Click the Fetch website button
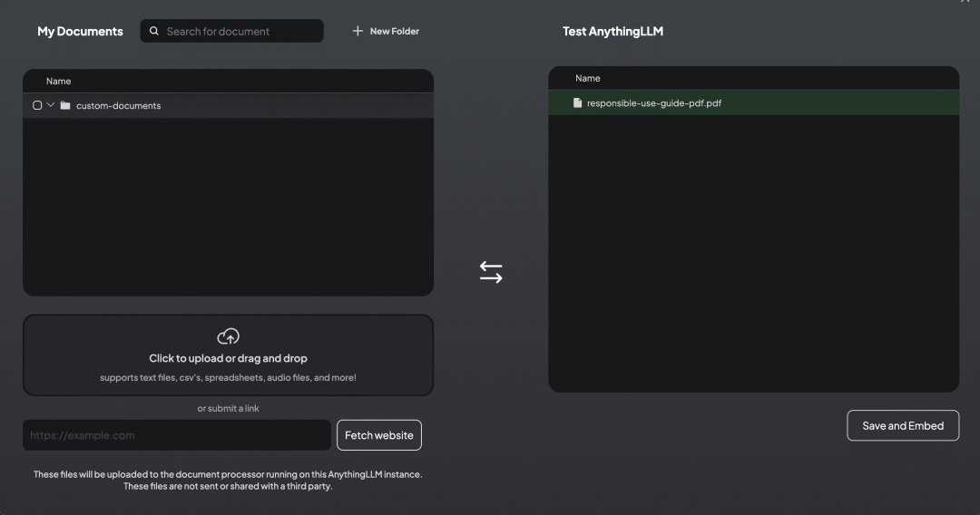Screen dimensions: 980x515 [x=378, y=435]
